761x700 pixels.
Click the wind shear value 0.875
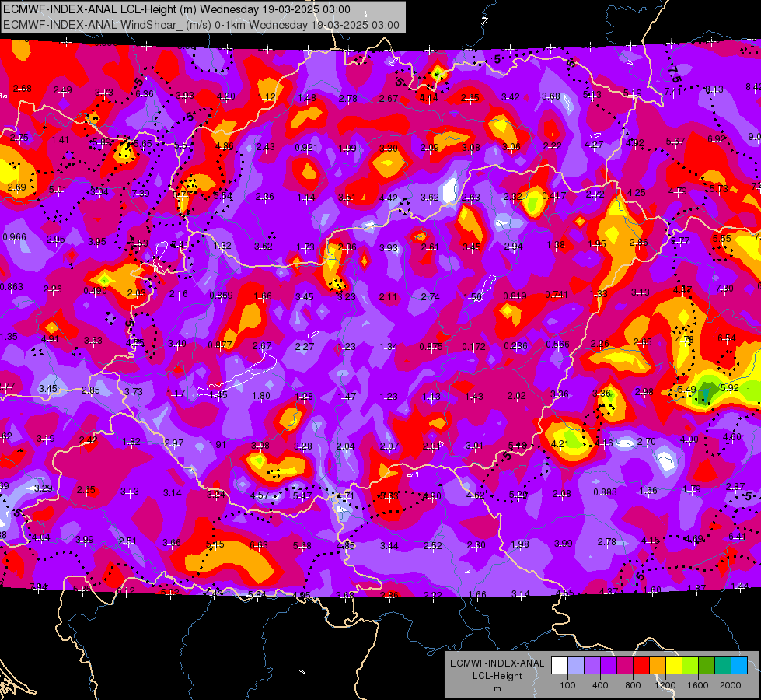point(431,346)
